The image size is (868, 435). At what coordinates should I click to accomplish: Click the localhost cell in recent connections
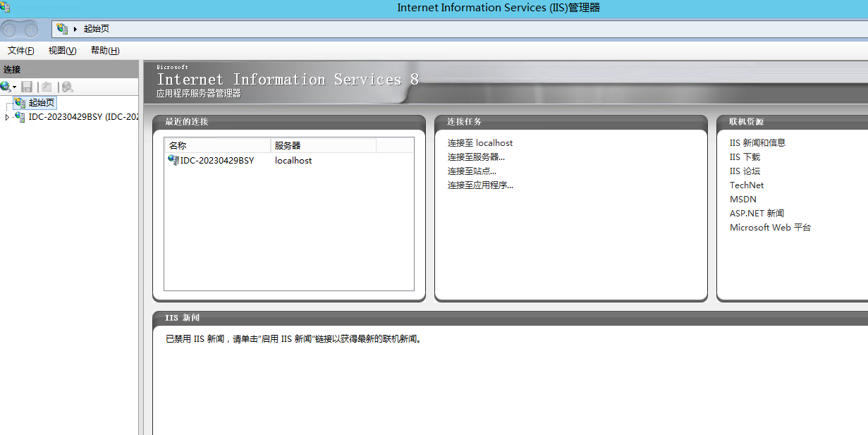pyautogui.click(x=293, y=161)
